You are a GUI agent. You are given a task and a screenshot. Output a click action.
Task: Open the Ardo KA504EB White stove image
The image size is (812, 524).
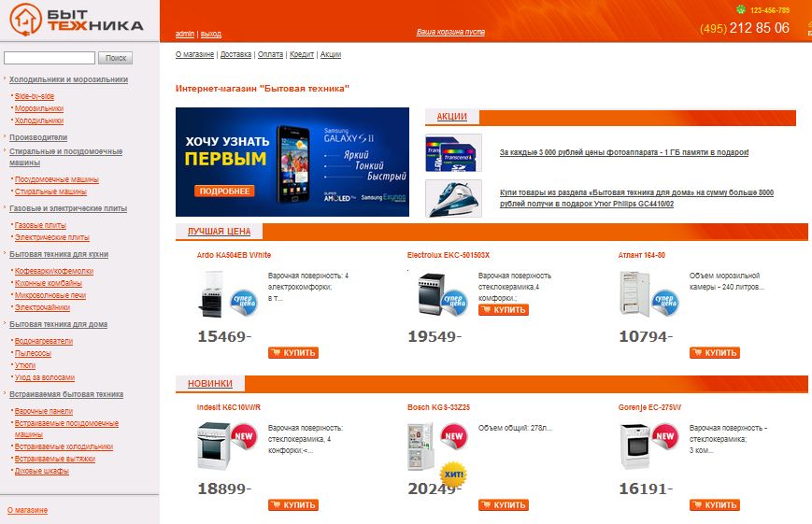[212, 295]
